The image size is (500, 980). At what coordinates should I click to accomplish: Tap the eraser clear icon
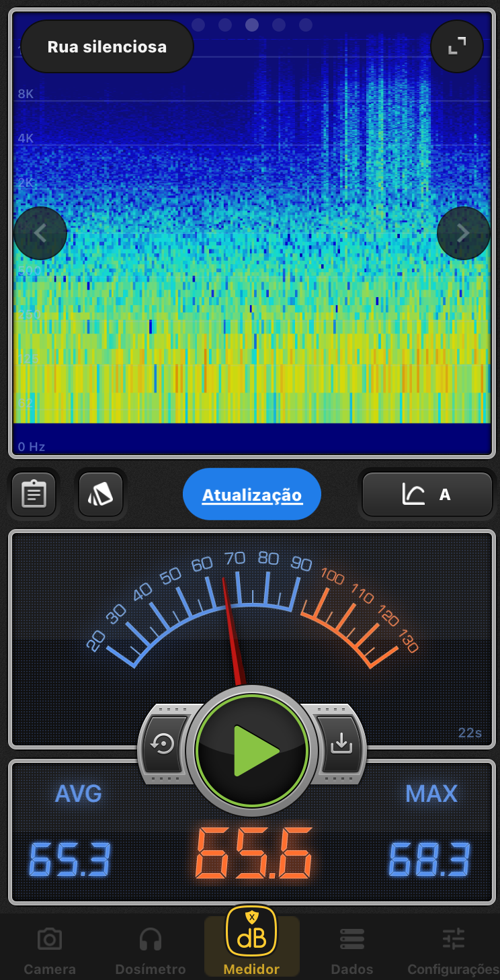[101, 495]
